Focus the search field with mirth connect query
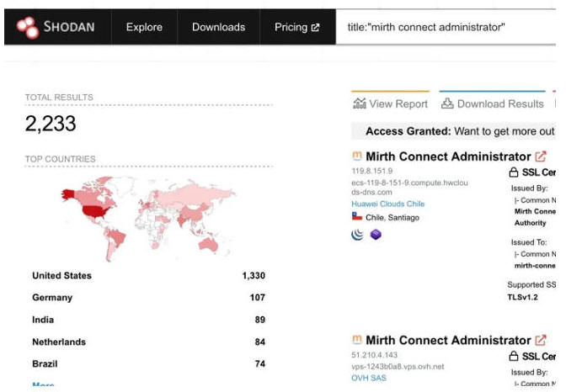 446,27
